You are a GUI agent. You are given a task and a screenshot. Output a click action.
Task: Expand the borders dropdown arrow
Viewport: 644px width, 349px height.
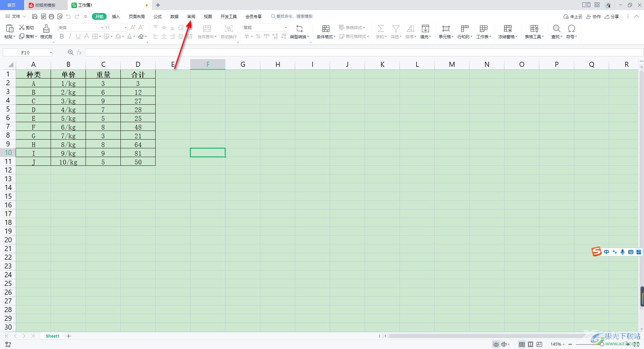coord(100,36)
